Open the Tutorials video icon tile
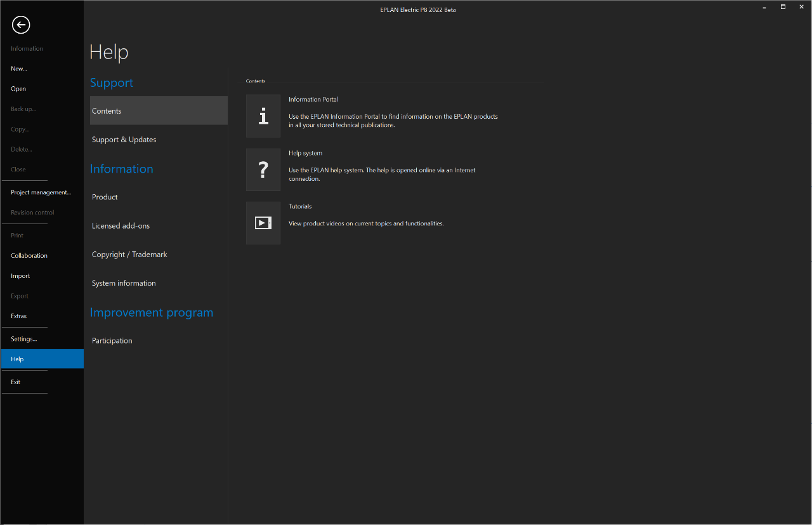The width and height of the screenshot is (812, 525). tap(263, 223)
